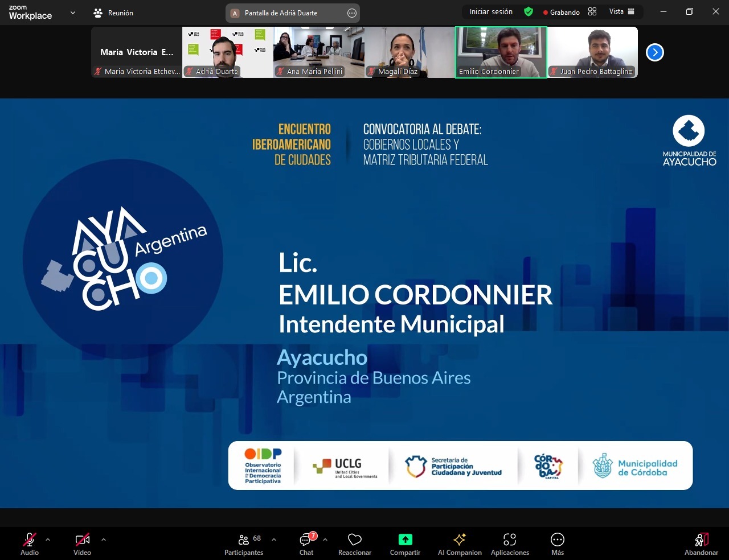Open Zoom Workplace dropdown chevron
This screenshot has width=729, height=560.
coord(73,13)
